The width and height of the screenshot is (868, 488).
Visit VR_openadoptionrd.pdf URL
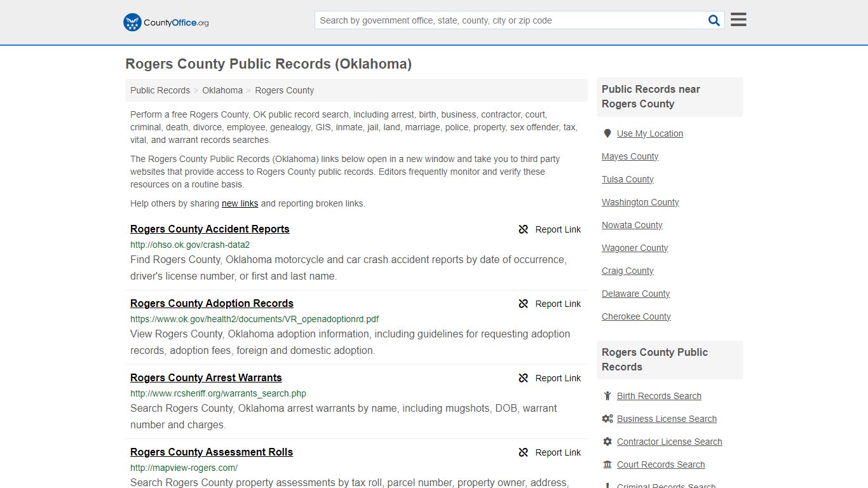coord(254,319)
